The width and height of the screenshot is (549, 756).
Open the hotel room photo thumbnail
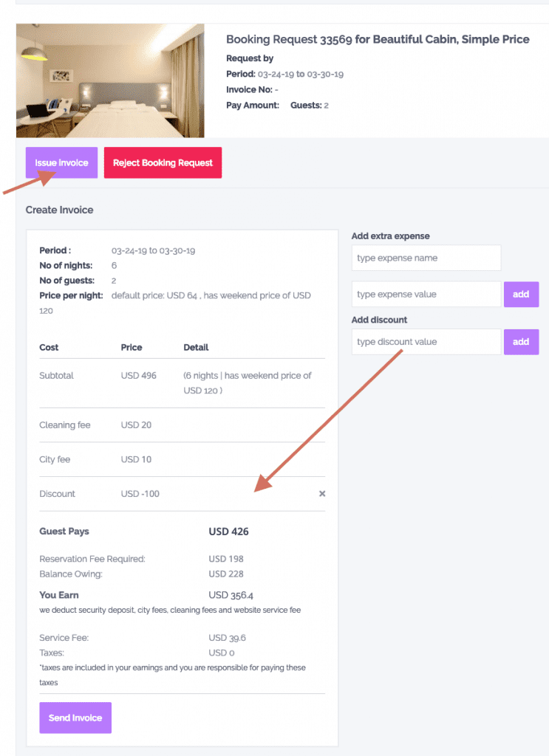click(x=109, y=80)
